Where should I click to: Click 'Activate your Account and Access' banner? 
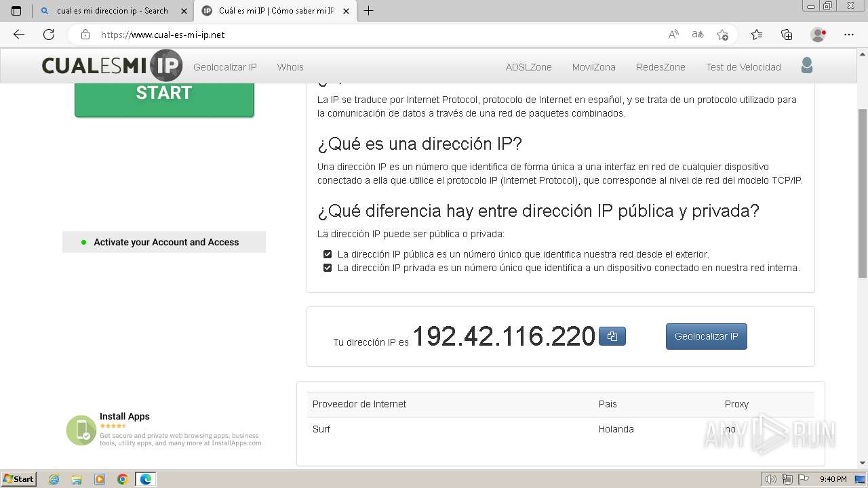164,242
